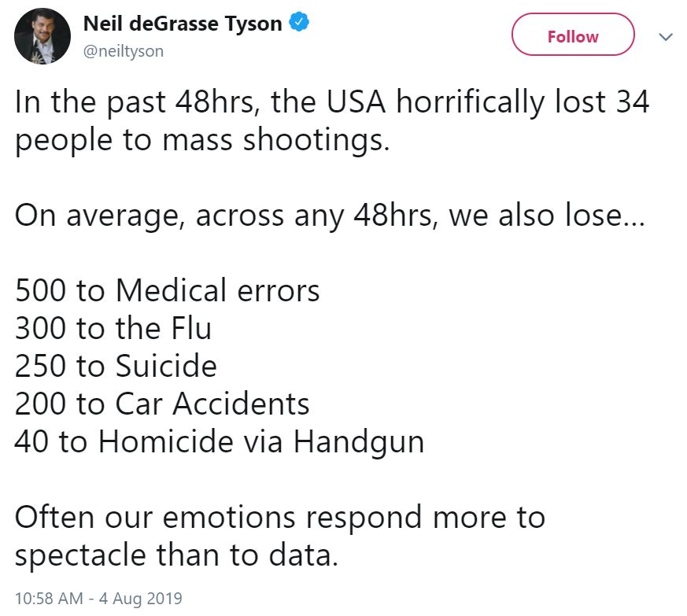The width and height of the screenshot is (687, 616).
Task: Click "Often our emotions respond more to" text
Action: (x=280, y=518)
